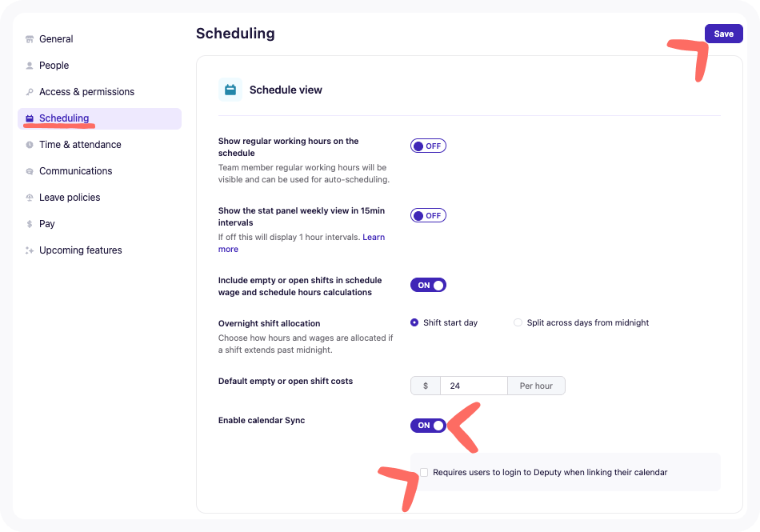This screenshot has height=532, width=760.
Task: Click the Time & attendance clock icon
Action: coord(30,145)
